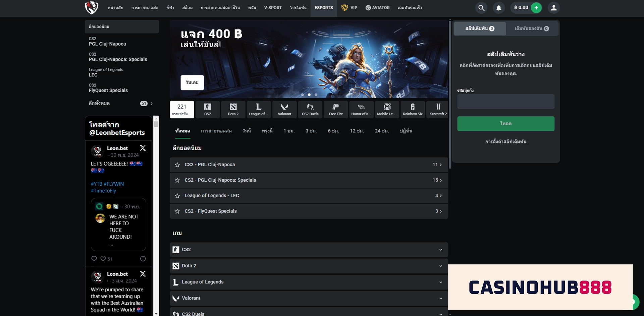Viewport: 644px width, 316px height.
Task: Expand the Dota 2 game section
Action: coord(309,266)
